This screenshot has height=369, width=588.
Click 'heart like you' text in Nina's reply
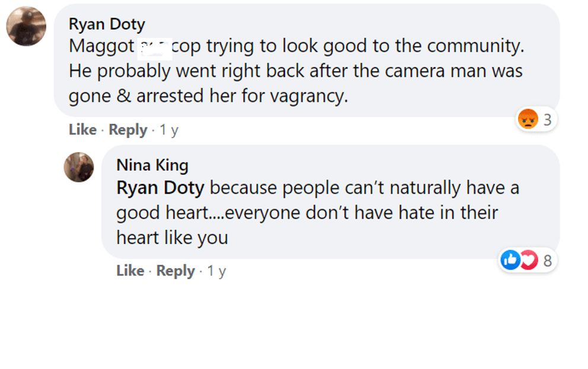(x=172, y=238)
